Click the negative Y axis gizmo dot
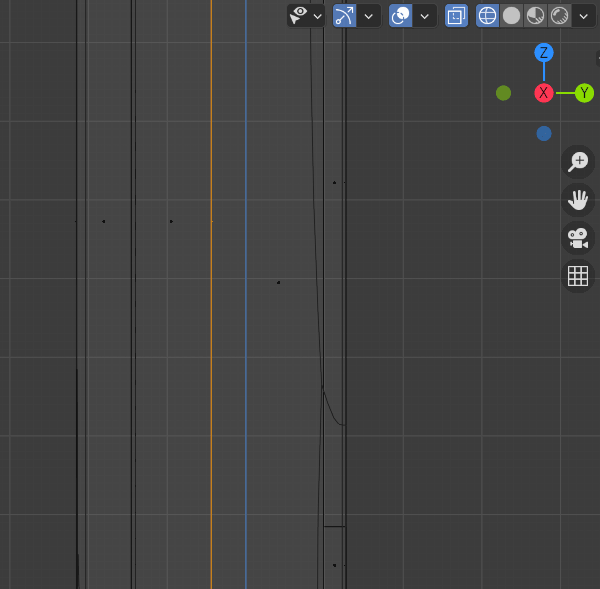 coord(503,93)
